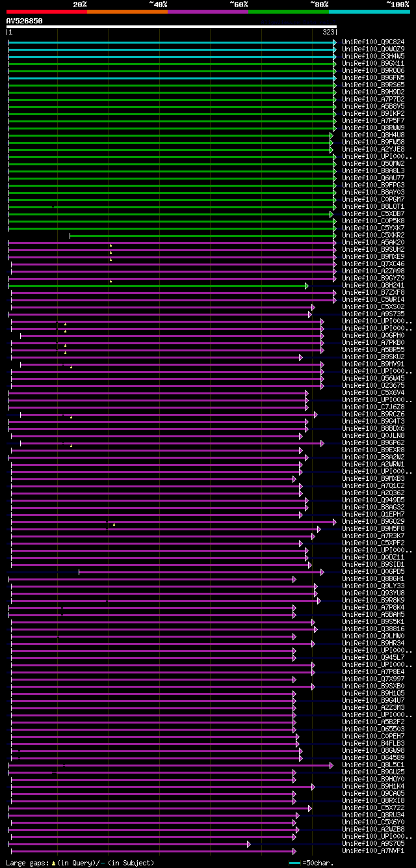The image size is (416, 868).
Task: Click the purple alignment bar for B9MXE9
Action: click(x=172, y=256)
